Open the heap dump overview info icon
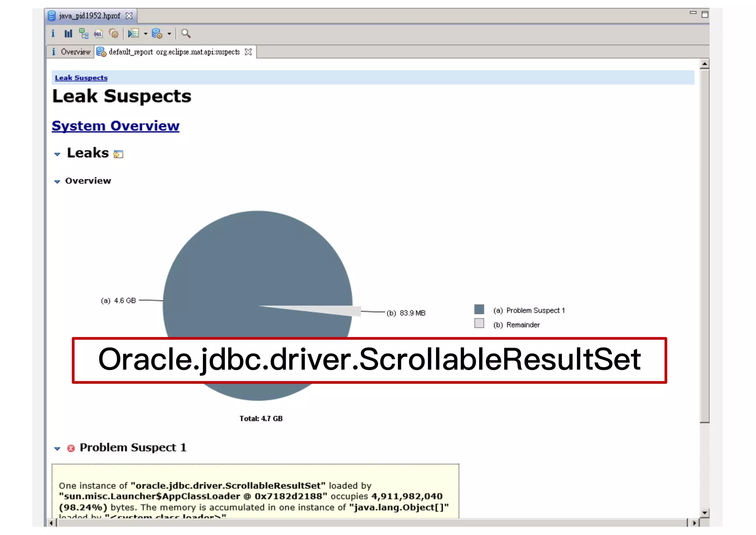The width and height of the screenshot is (756, 535). (53, 34)
